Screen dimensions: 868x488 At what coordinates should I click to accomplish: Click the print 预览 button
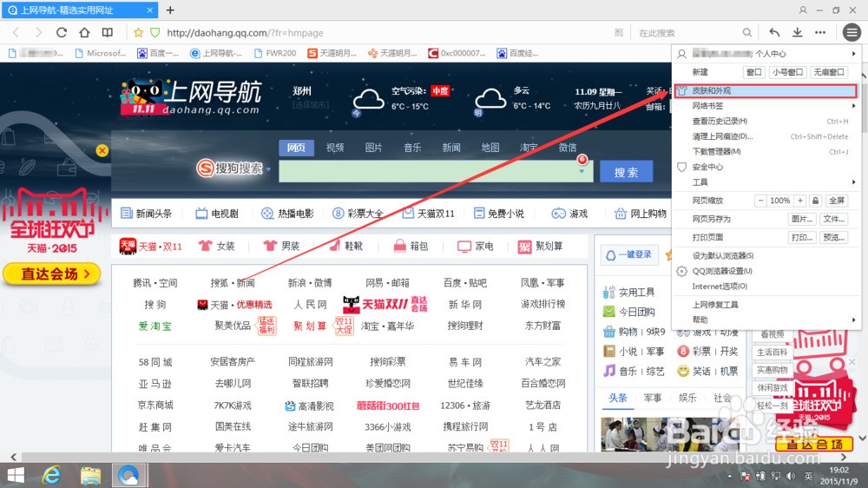tap(833, 237)
